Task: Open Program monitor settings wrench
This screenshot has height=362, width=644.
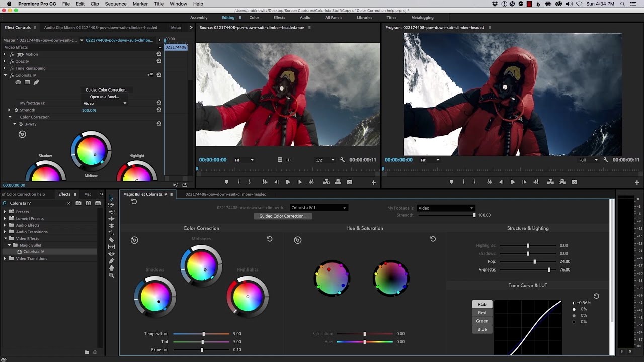Action: click(606, 160)
